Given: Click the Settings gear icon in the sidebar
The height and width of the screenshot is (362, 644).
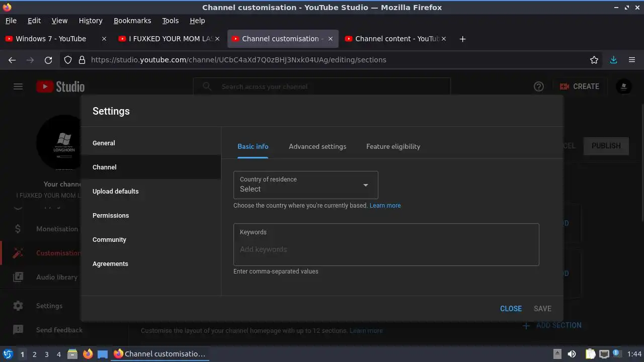Looking at the screenshot, I should [18, 306].
